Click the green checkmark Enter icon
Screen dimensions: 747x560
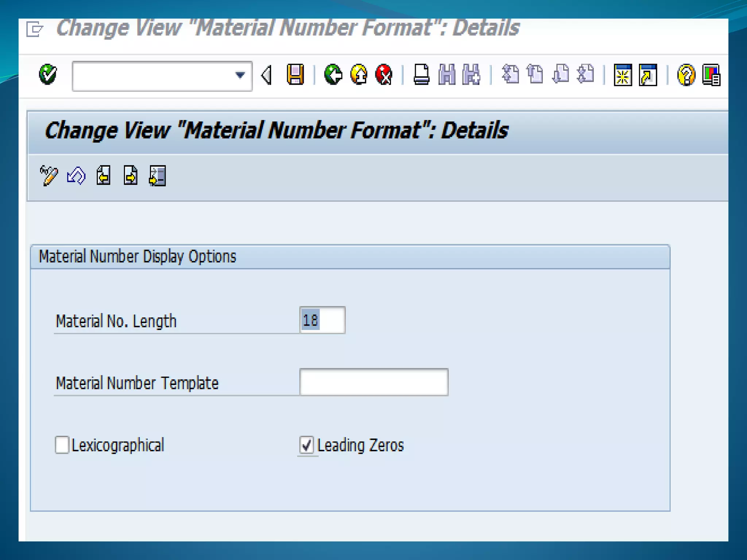coord(48,75)
